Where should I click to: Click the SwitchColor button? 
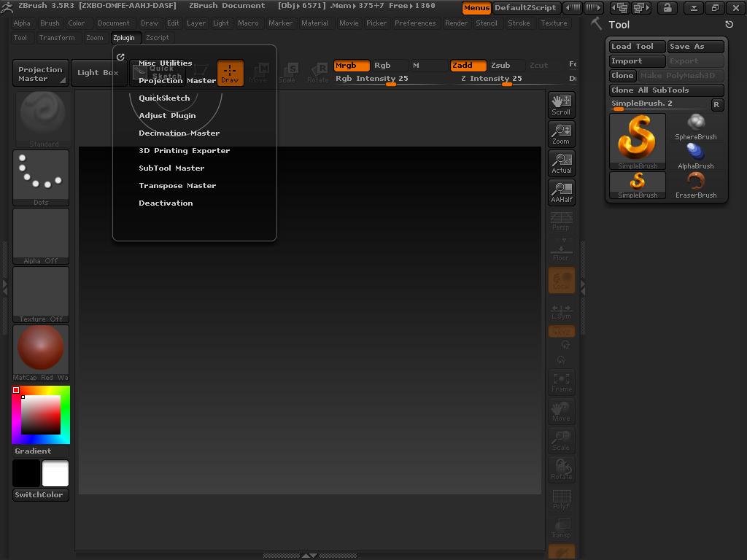point(41,495)
